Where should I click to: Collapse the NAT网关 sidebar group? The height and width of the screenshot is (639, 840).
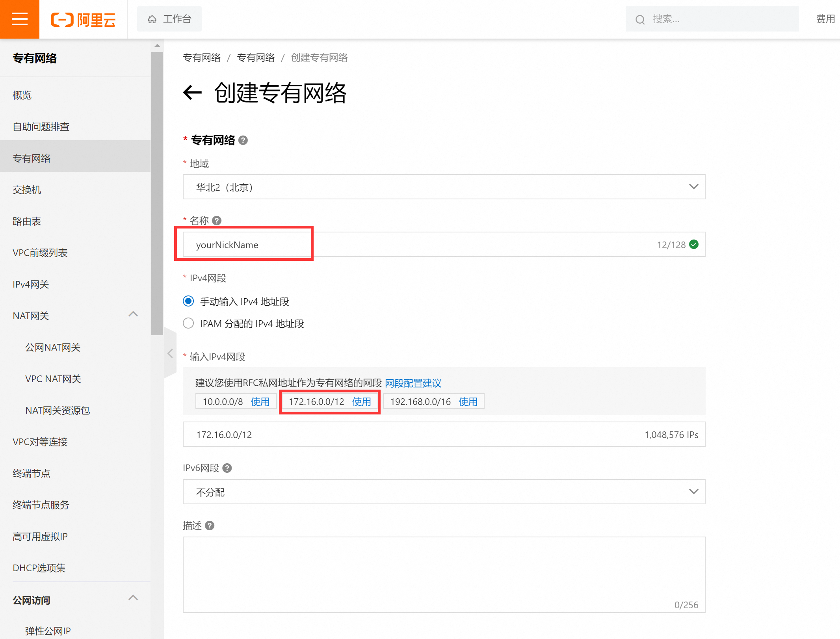pos(133,314)
